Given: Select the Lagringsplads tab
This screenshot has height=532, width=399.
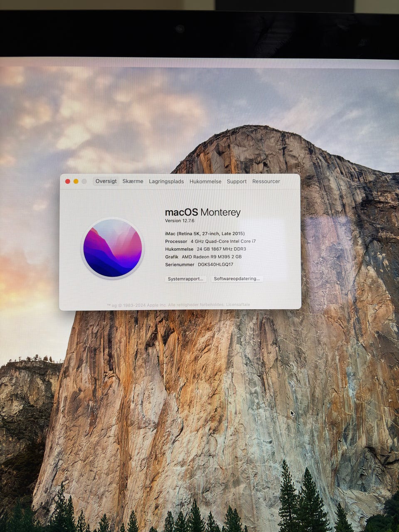Looking at the screenshot, I should 166,181.
